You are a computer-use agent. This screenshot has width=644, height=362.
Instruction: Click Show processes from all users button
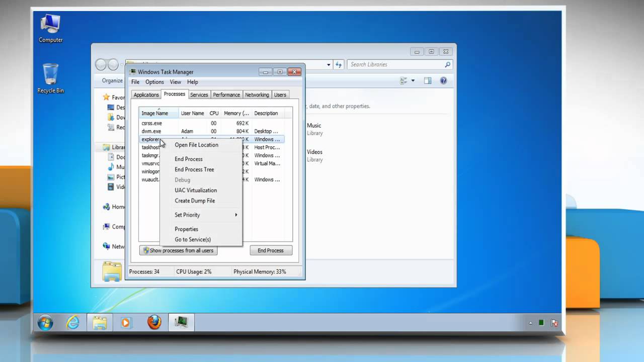point(178,250)
